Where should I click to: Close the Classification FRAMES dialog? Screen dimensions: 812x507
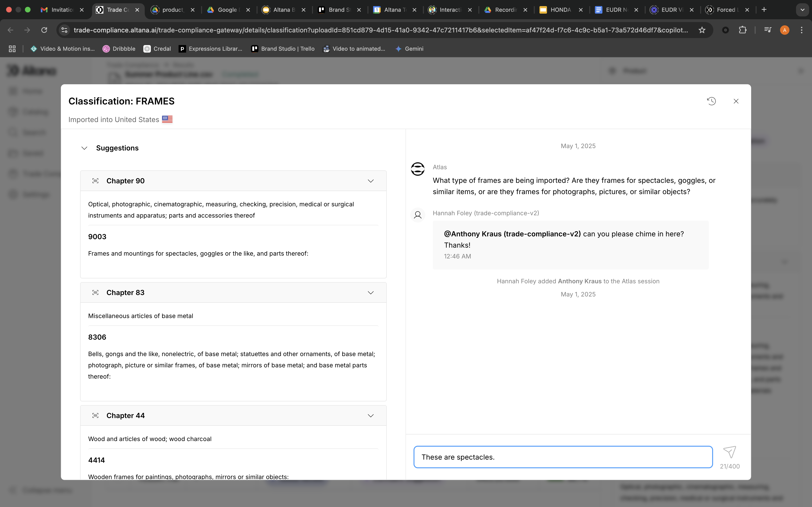point(736,101)
